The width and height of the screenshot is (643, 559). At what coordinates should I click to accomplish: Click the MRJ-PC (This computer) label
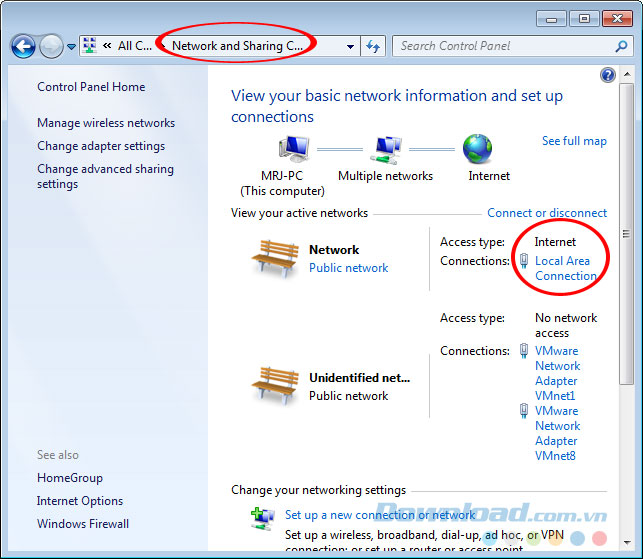pos(283,183)
